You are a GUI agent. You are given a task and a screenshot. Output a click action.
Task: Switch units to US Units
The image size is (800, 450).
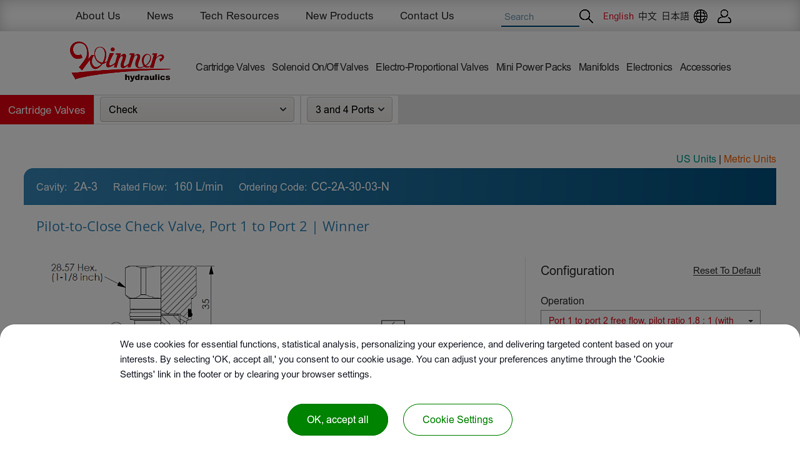(695, 159)
